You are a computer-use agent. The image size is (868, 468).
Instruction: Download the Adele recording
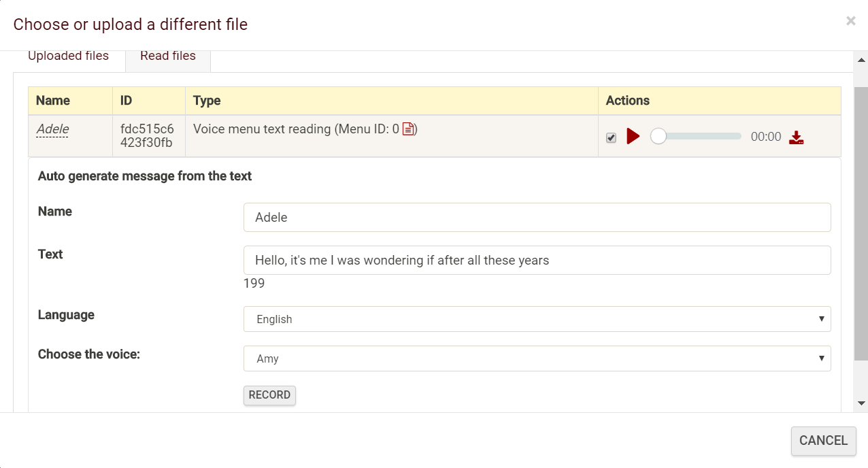[x=796, y=137]
